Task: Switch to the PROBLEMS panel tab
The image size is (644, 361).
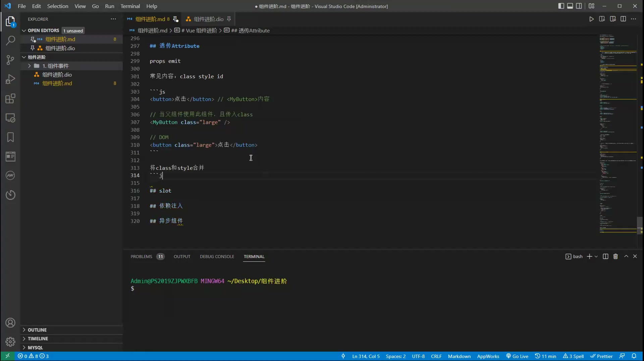Action: (x=141, y=256)
